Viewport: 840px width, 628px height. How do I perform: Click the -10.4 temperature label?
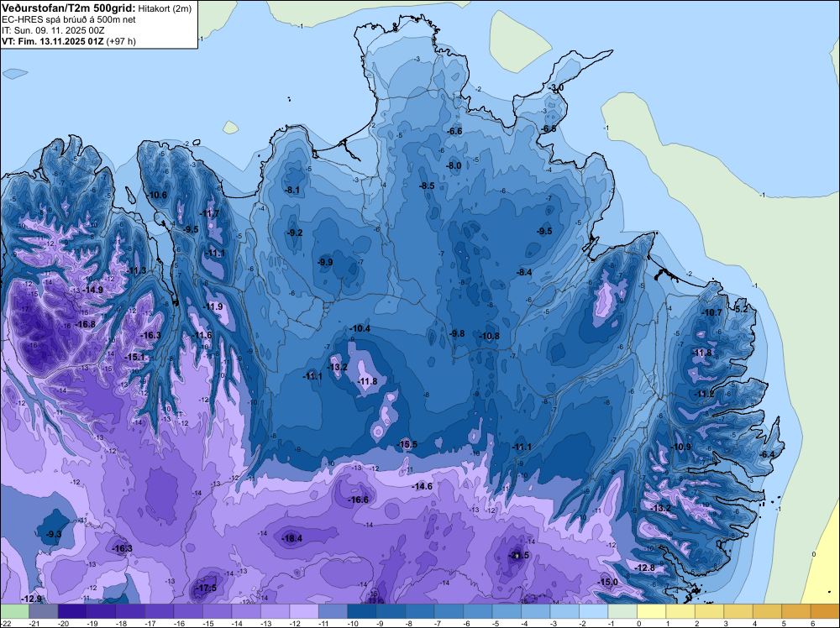pyautogui.click(x=360, y=328)
